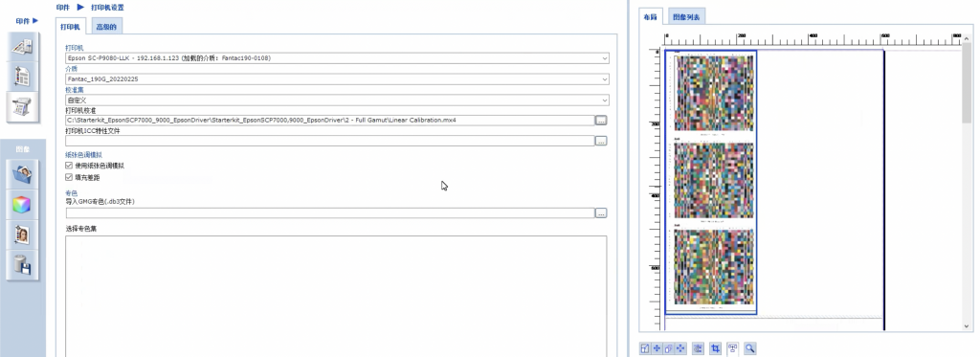Open the 打印机 printer dropdown

(x=338, y=58)
